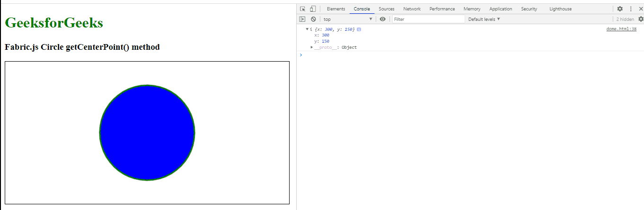Open the DevTools three-dot menu
Viewport: 644px width, 210px height.
tap(631, 9)
